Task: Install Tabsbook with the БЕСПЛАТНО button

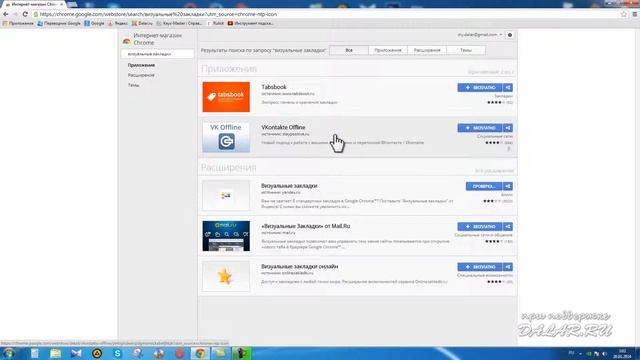Action: (x=480, y=88)
